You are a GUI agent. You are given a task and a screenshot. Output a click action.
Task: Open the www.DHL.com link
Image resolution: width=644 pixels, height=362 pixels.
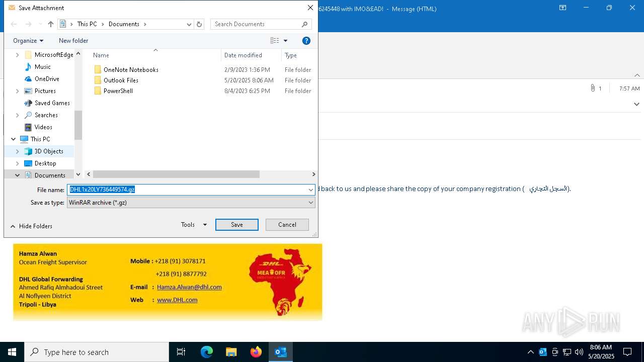177,300
